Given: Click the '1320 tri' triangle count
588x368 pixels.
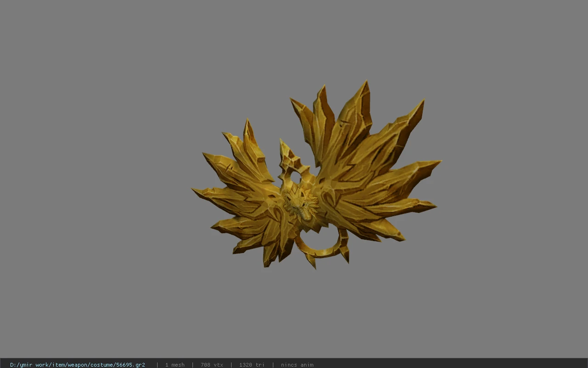Looking at the screenshot, I should (x=252, y=365).
